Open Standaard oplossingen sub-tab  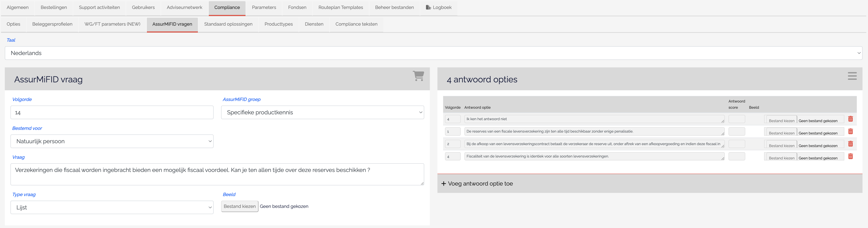228,24
